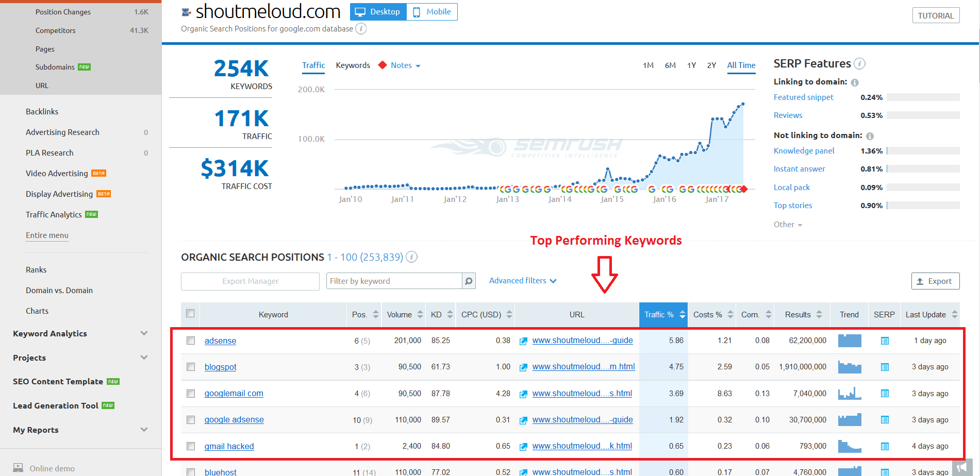Click info icon next to SERP Features
This screenshot has height=476, width=980.
[859, 63]
